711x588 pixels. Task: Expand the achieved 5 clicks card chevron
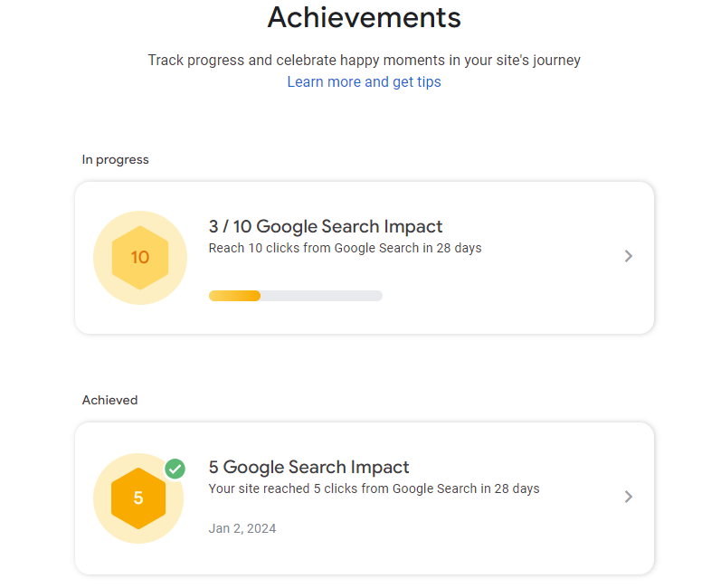pos(629,497)
